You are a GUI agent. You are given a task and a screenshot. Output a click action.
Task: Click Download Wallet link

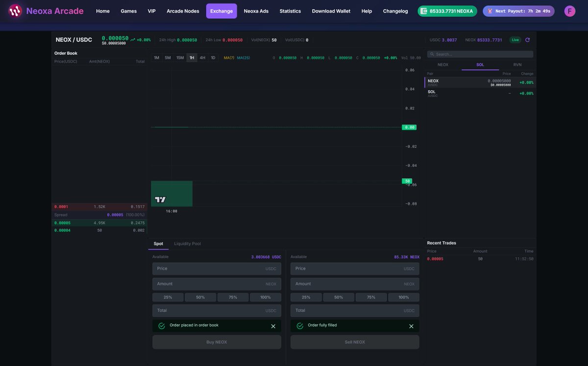tap(331, 11)
